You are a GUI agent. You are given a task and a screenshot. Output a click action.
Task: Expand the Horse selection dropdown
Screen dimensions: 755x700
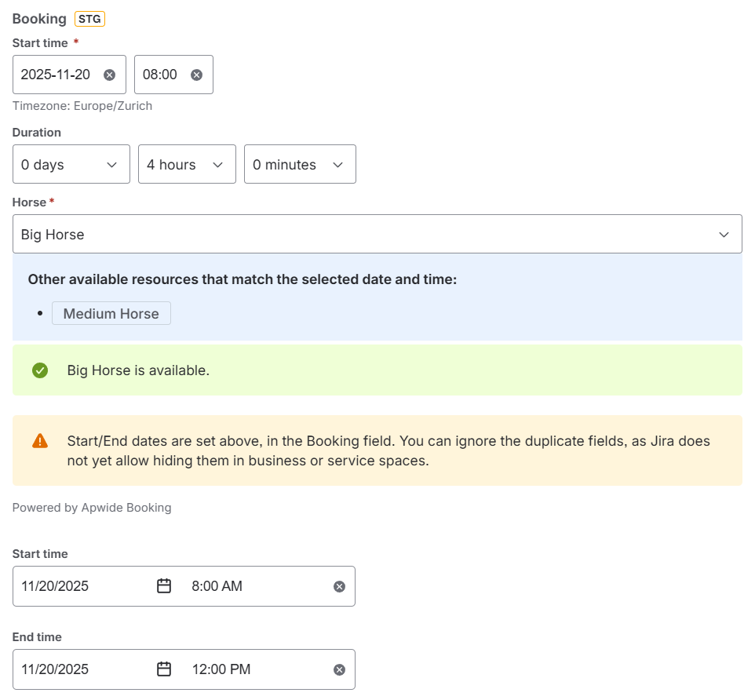tap(377, 235)
